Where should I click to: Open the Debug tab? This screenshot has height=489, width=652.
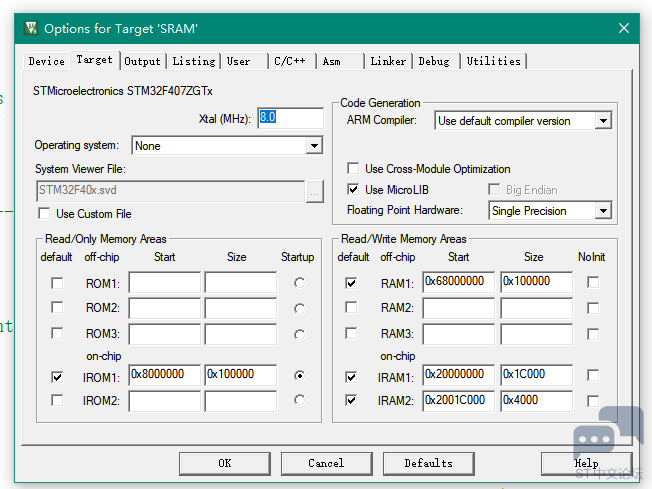click(x=434, y=61)
